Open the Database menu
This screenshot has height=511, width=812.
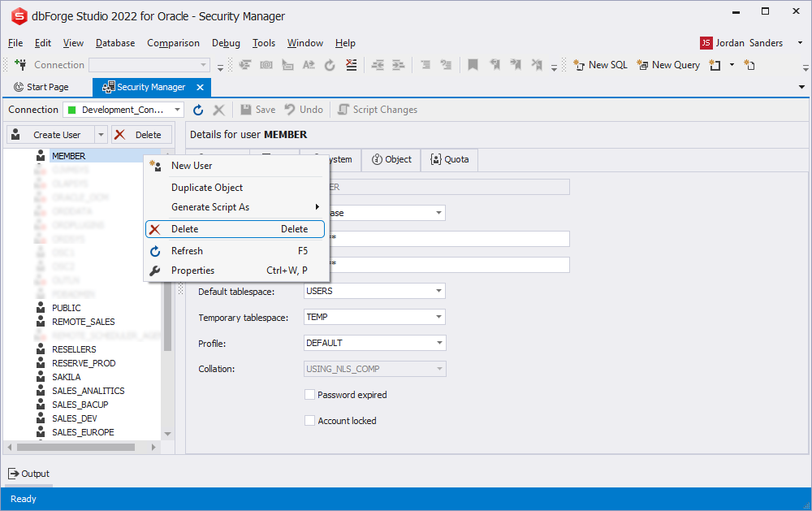click(x=115, y=43)
